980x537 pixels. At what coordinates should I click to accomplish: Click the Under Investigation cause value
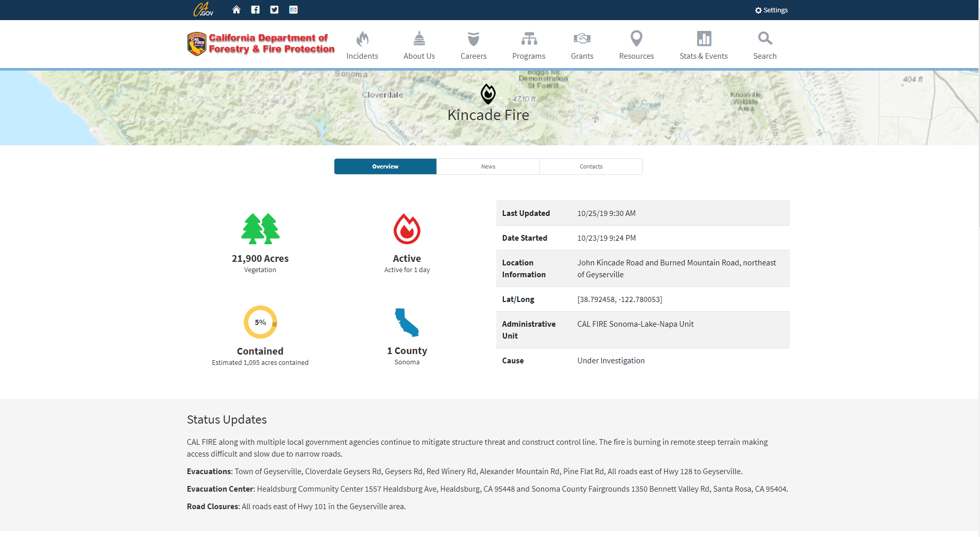pyautogui.click(x=611, y=361)
